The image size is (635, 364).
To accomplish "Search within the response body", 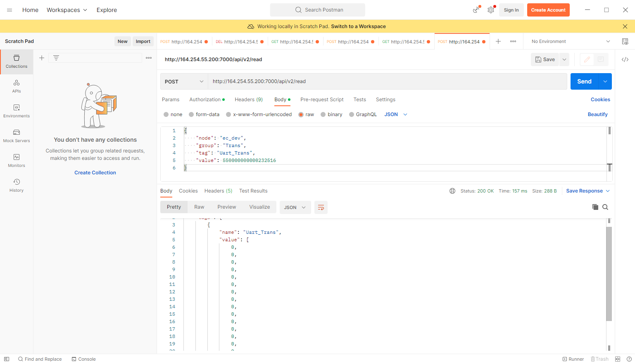I will pos(605,207).
